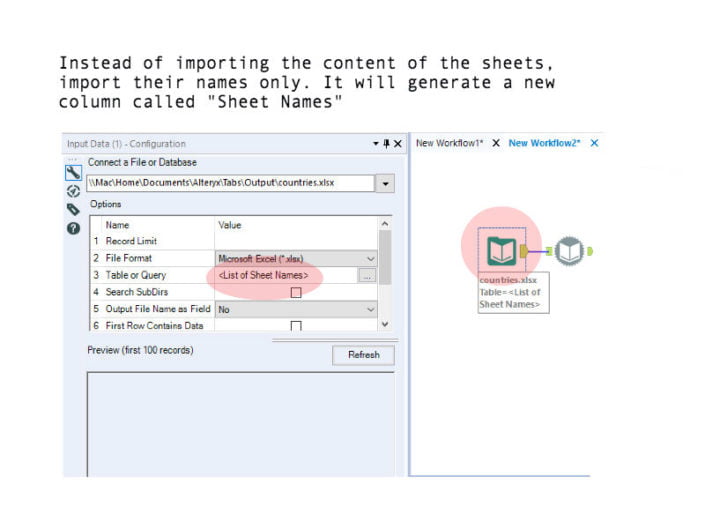Expand the file path dropdown arrow

click(385, 184)
